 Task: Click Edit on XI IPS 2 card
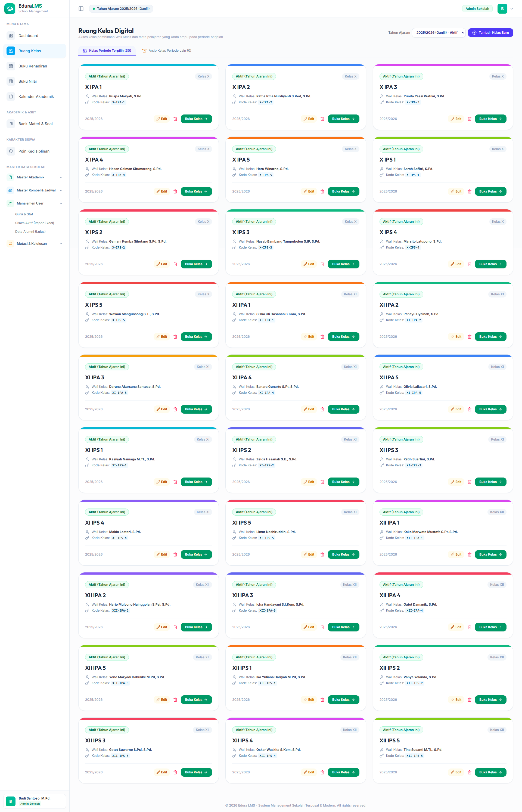(x=309, y=482)
